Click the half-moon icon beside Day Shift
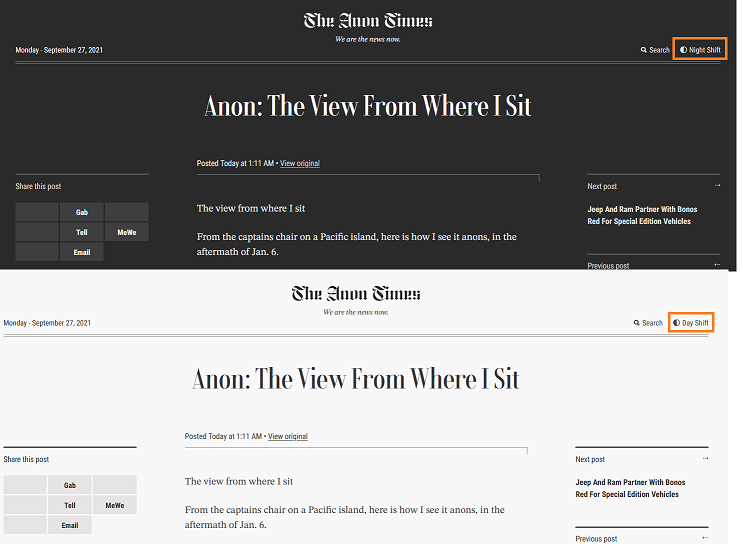The width and height of the screenshot is (743, 544). click(677, 323)
